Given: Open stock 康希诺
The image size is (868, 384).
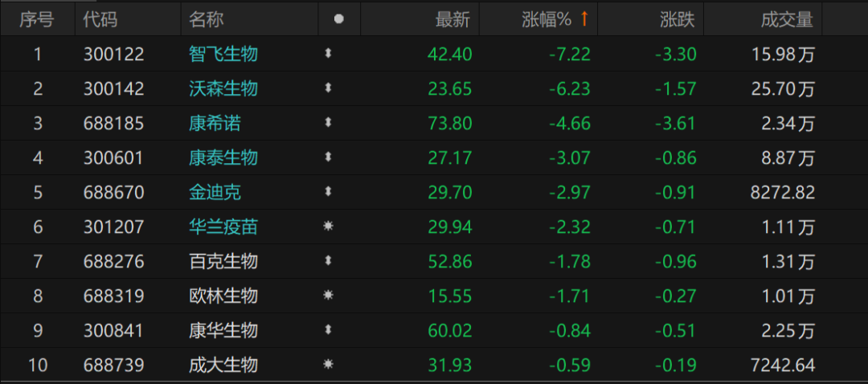Looking at the screenshot, I should (x=215, y=124).
